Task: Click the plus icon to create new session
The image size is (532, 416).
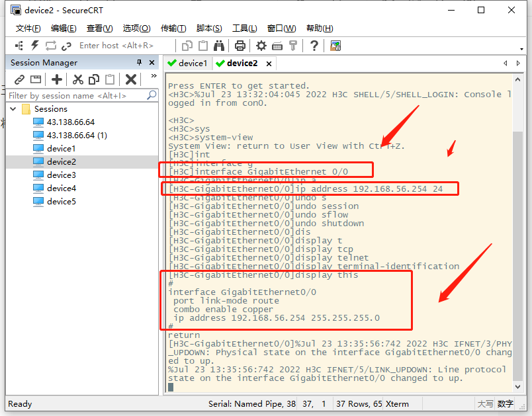Action: coord(57,79)
